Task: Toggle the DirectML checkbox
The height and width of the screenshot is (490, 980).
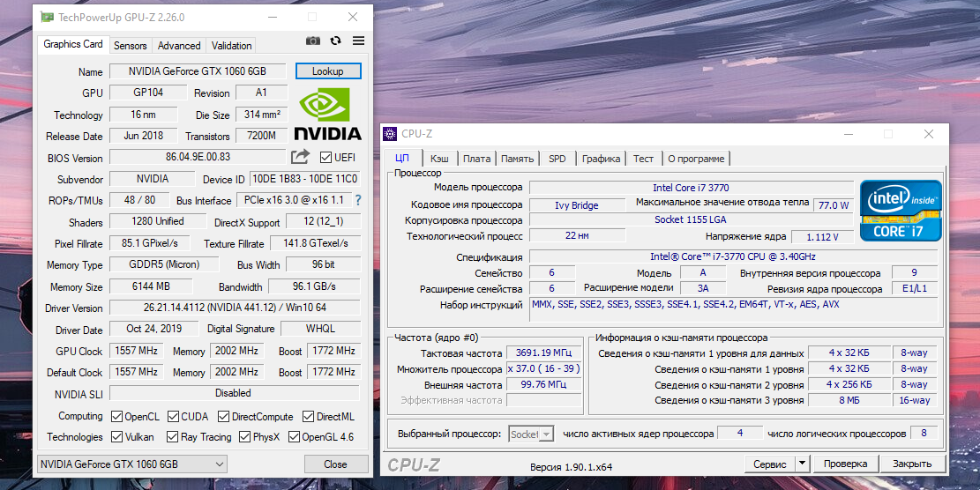Action: [x=308, y=416]
